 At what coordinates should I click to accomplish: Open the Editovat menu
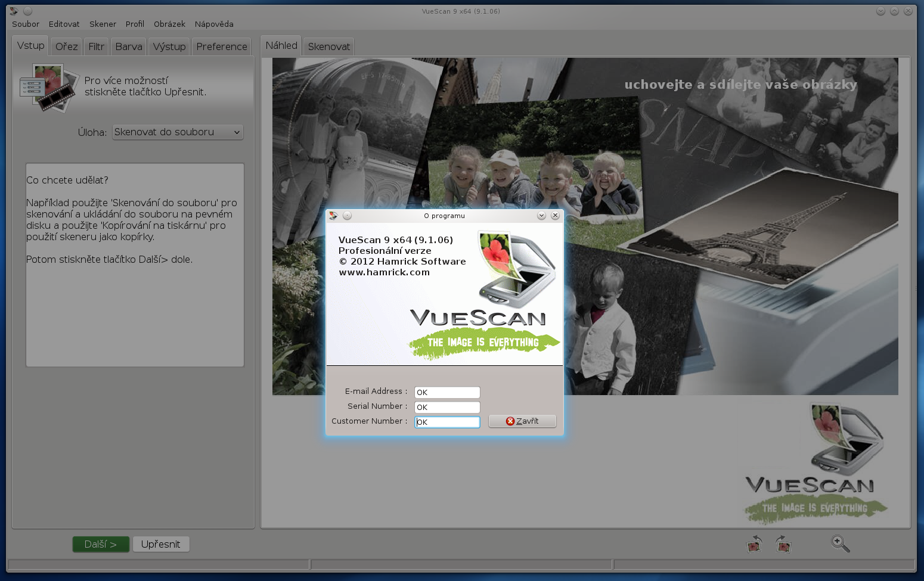tap(64, 24)
